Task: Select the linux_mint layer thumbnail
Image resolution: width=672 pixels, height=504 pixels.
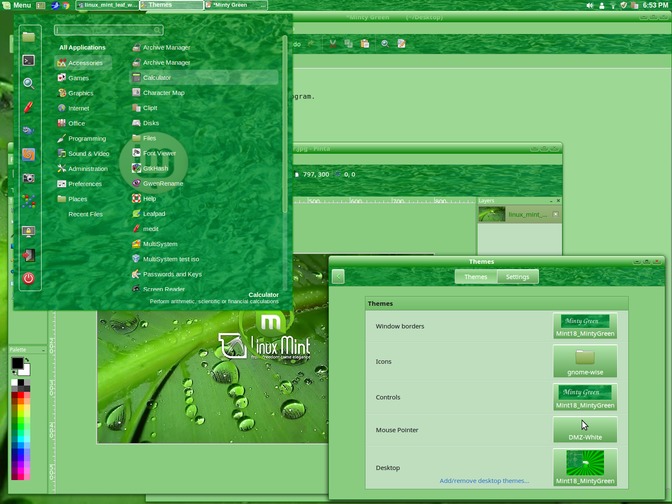Action: pyautogui.click(x=492, y=214)
